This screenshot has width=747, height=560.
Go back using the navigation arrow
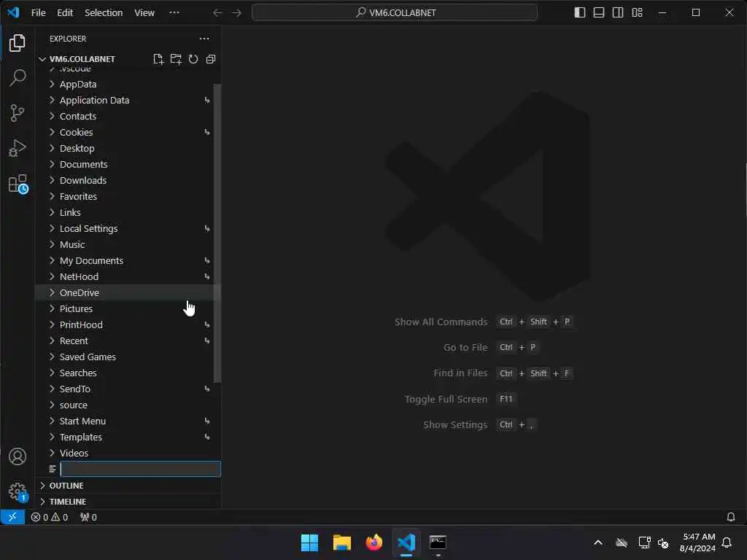(217, 13)
